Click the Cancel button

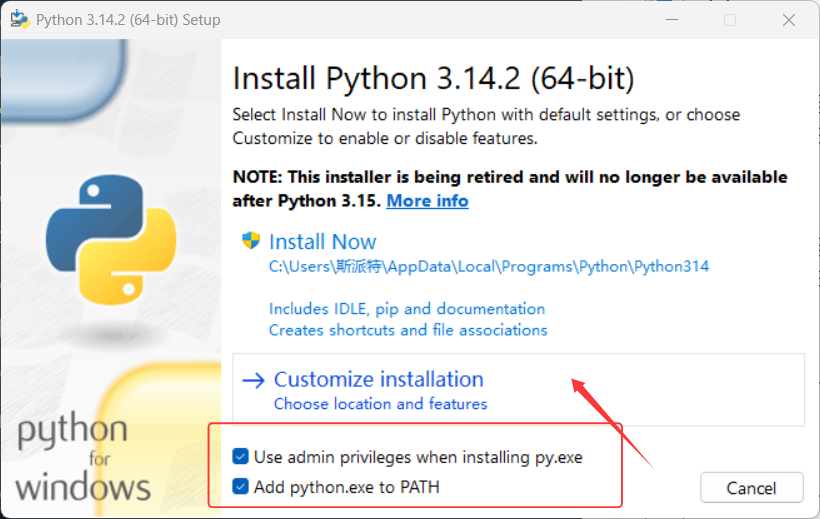pyautogui.click(x=751, y=488)
